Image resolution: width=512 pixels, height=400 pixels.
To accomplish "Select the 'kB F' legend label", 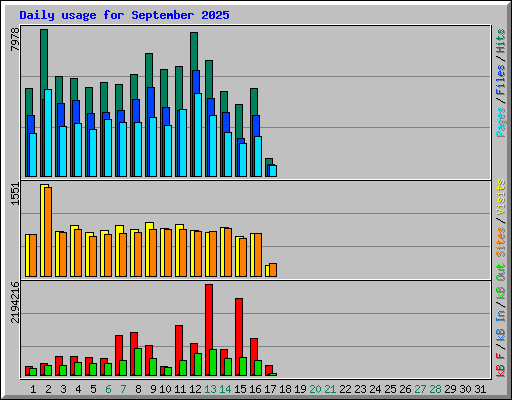I will coord(501,365).
